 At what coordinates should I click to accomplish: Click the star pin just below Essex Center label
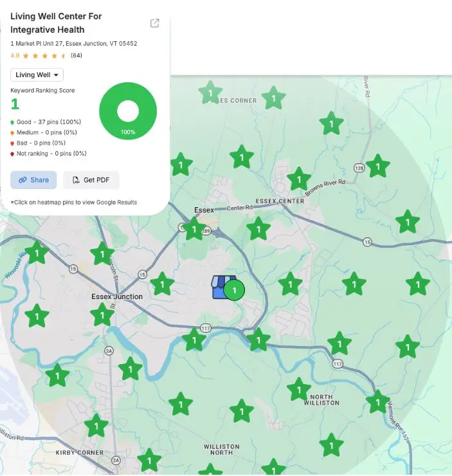tap(258, 229)
